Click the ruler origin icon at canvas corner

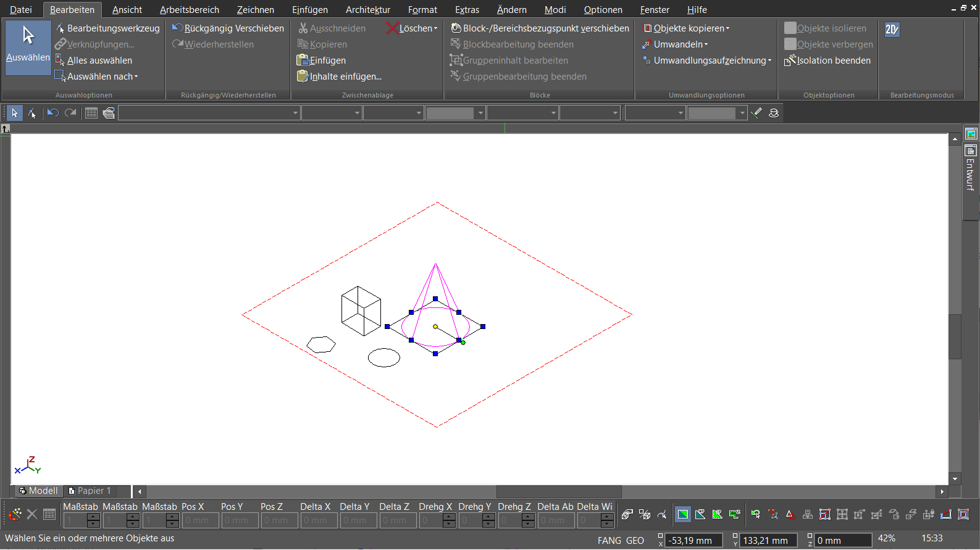click(6, 128)
